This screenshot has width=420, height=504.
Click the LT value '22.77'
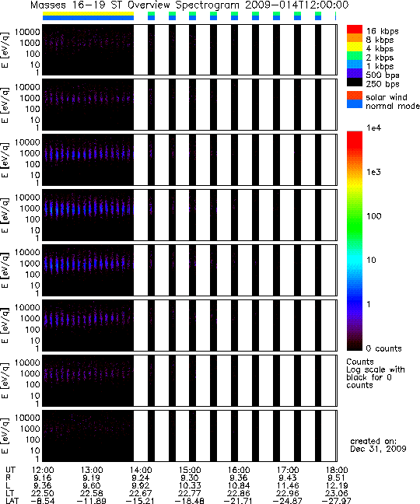(190, 493)
